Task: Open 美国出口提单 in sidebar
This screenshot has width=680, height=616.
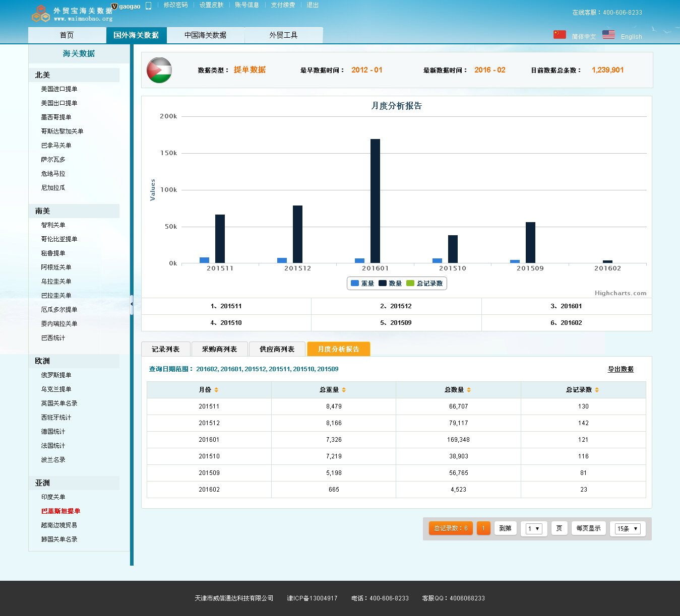Action: point(59,103)
